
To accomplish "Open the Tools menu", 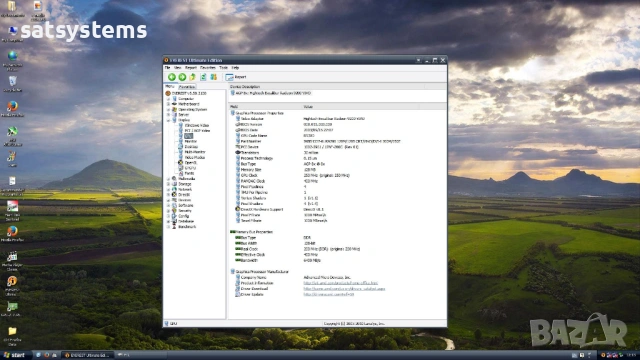I will [223, 67].
